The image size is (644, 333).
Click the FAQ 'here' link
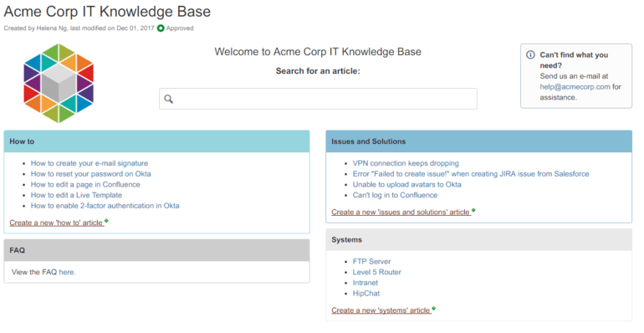click(67, 272)
